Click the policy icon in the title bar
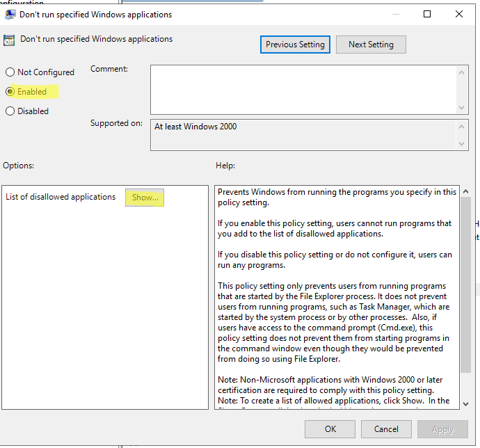 pos(10,15)
